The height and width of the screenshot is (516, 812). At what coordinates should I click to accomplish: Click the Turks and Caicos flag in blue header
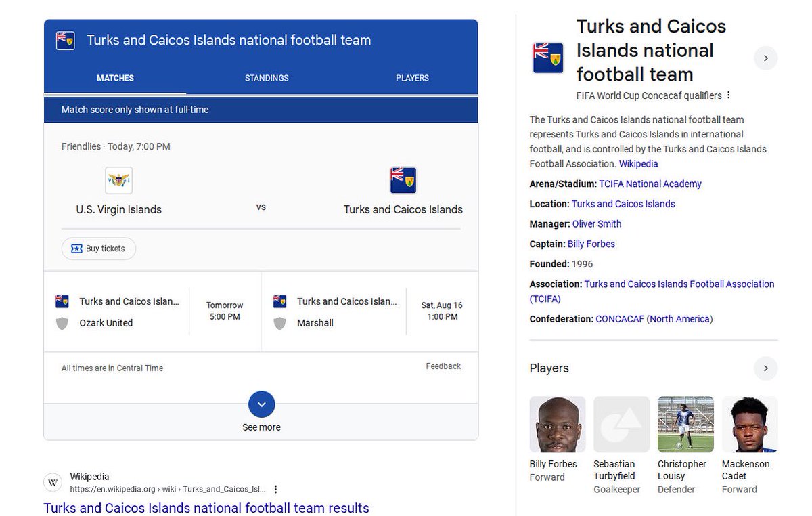pos(65,40)
